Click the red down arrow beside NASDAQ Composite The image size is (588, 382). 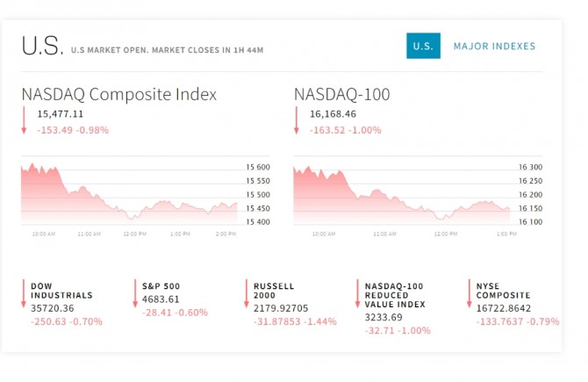(x=25, y=121)
